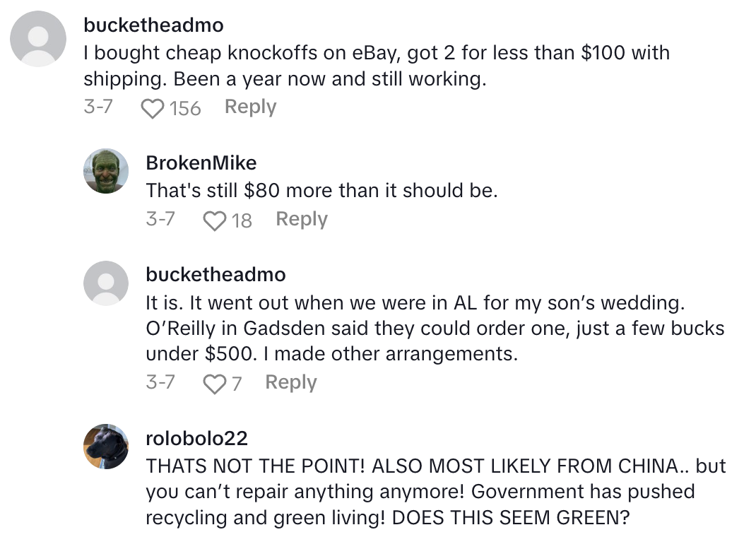Click the 156 likes count
The height and width of the screenshot is (537, 756).
pos(185,108)
